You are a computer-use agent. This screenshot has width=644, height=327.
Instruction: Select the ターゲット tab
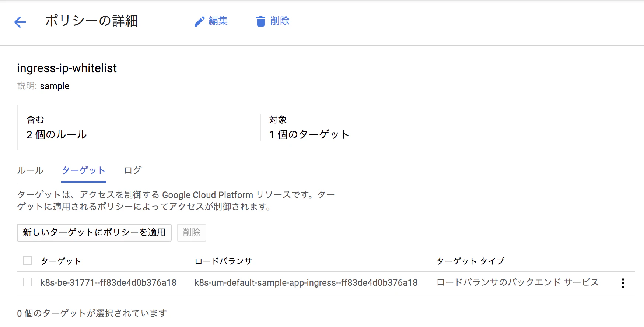84,170
